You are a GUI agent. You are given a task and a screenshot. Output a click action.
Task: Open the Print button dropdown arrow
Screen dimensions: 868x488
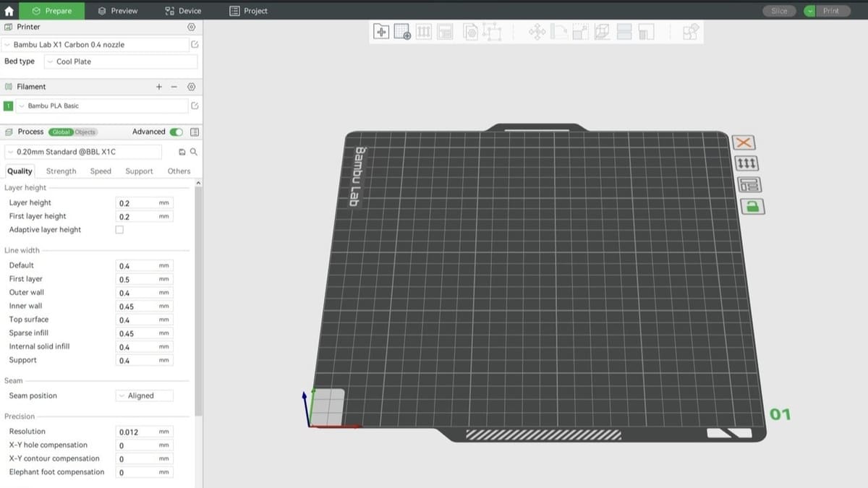click(x=809, y=11)
